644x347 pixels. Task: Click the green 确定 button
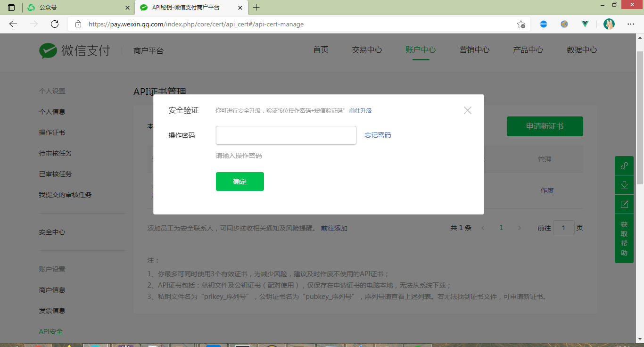coord(240,182)
